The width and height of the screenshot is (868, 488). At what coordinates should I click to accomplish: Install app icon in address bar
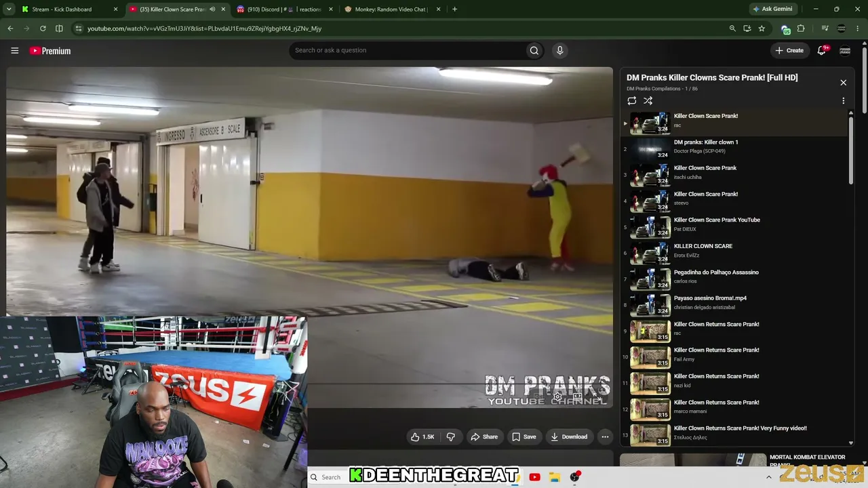747,28
